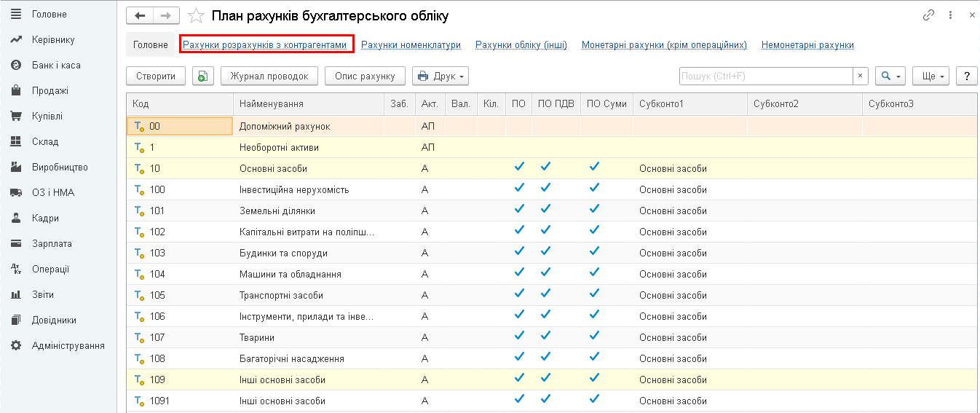
Task: Toggle ПО checkmark for account 109
Action: pyautogui.click(x=519, y=378)
